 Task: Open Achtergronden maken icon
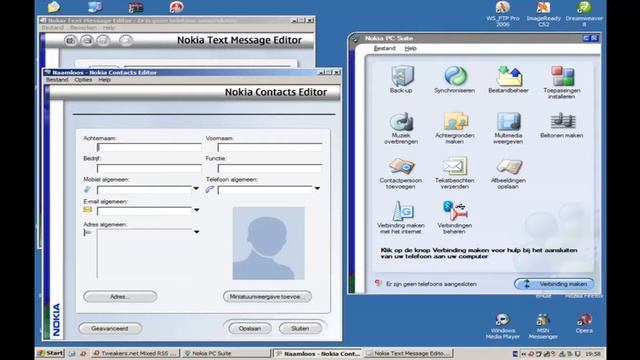coord(455,128)
